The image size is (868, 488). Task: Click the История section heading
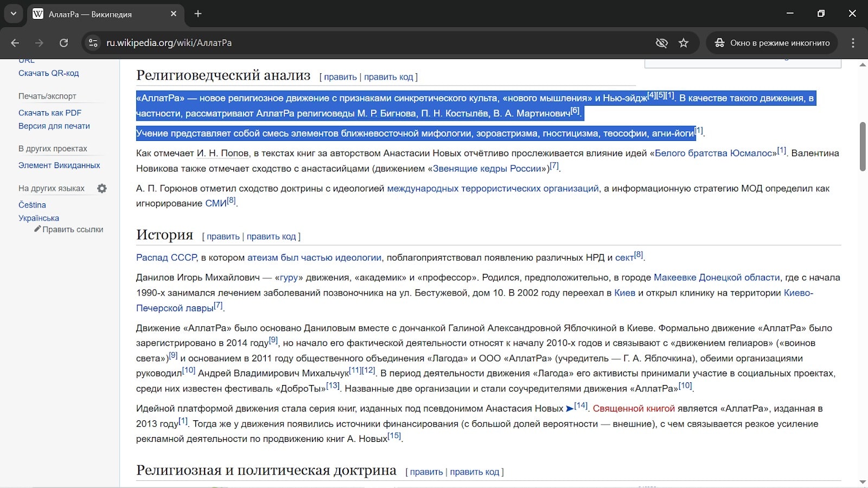[164, 234]
